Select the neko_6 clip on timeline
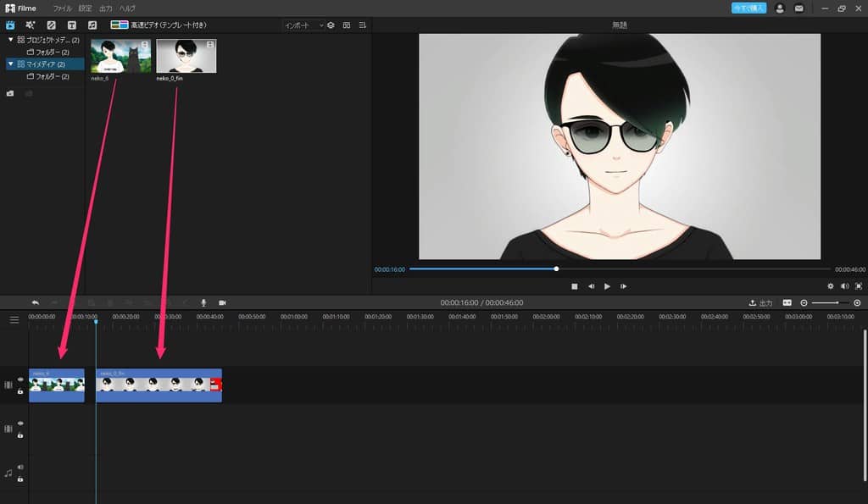Image resolution: width=868 pixels, height=504 pixels. click(57, 385)
